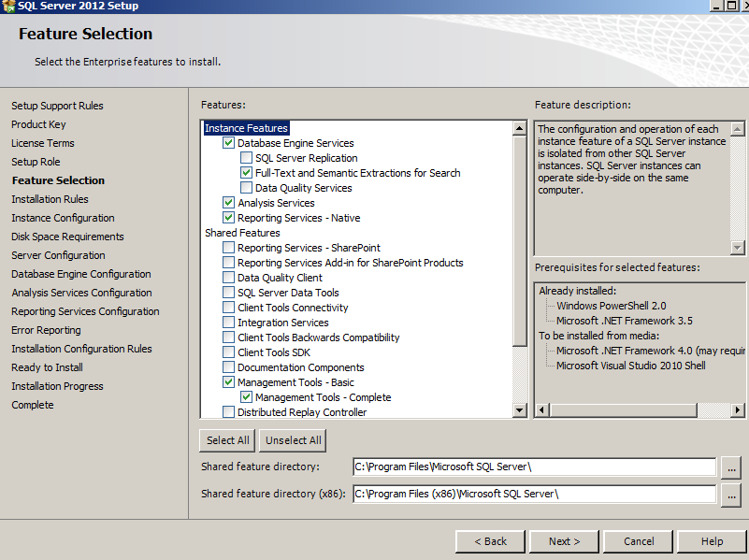Uncheck Management Tools - Basic

tap(228, 382)
